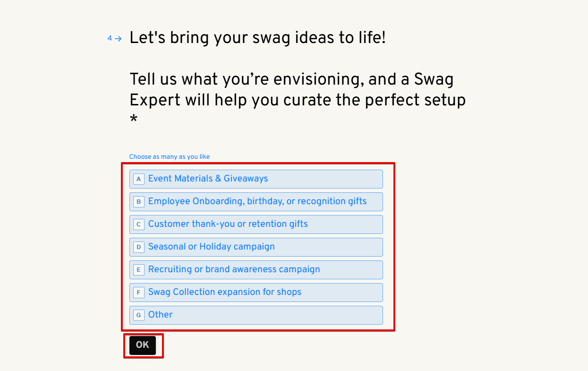Select the Event Materials & Giveaways option
Screen dimensions: 588x371
tap(208, 179)
